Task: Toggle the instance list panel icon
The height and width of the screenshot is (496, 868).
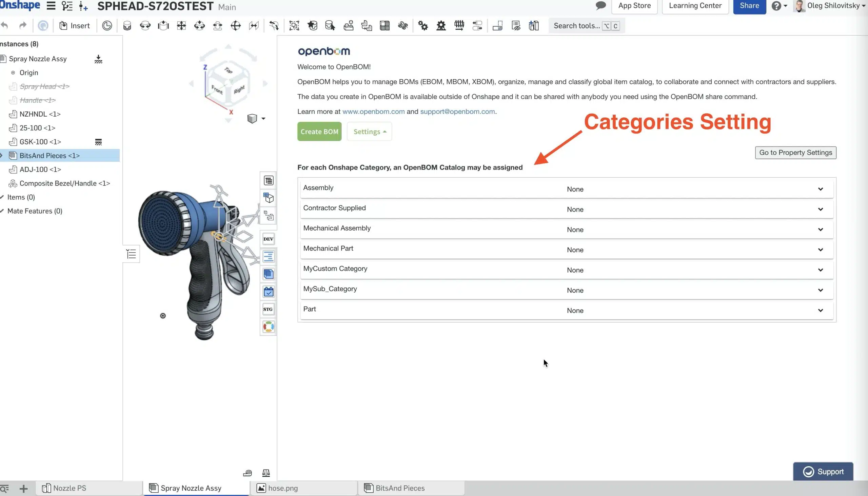Action: tap(131, 254)
